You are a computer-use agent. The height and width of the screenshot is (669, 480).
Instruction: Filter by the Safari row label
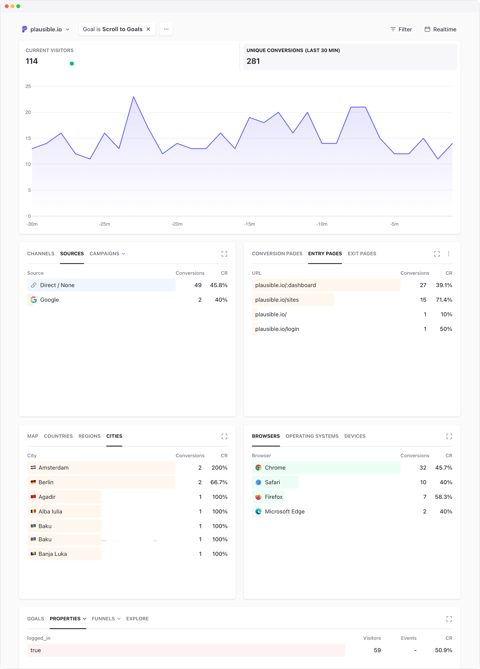(x=272, y=482)
